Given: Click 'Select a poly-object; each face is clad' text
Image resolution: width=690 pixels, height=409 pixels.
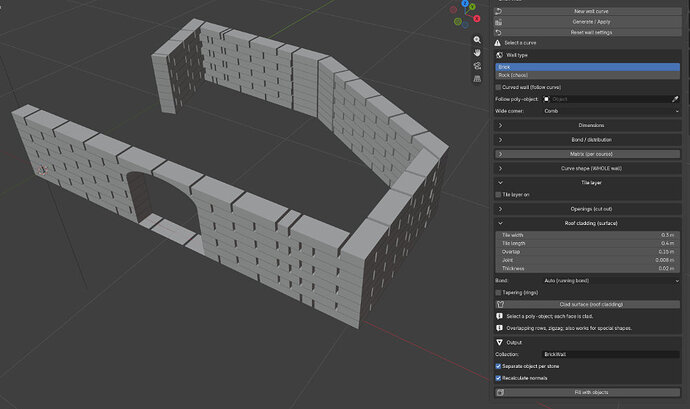Looking at the screenshot, I should click(550, 316).
